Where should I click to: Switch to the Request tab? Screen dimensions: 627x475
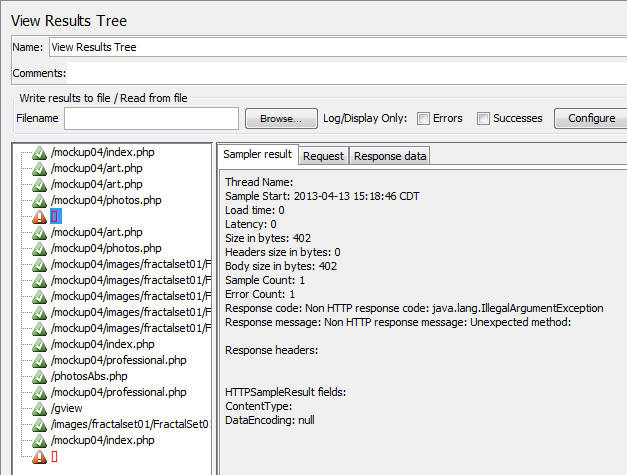click(x=323, y=156)
